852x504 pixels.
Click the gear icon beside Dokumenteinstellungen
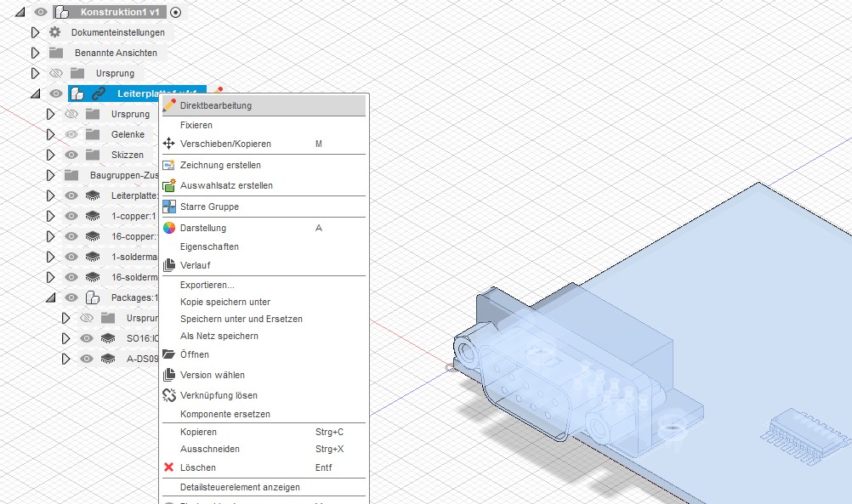click(x=55, y=32)
